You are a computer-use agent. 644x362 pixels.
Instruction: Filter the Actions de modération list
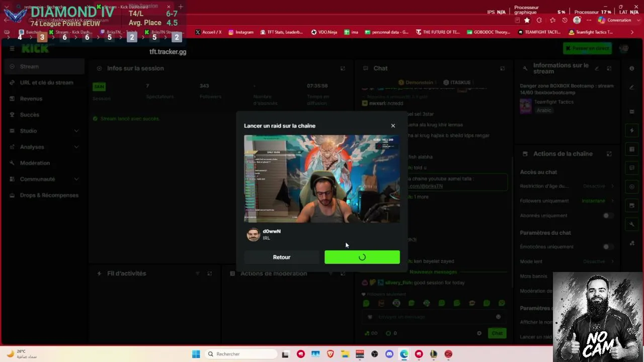coord(331,274)
